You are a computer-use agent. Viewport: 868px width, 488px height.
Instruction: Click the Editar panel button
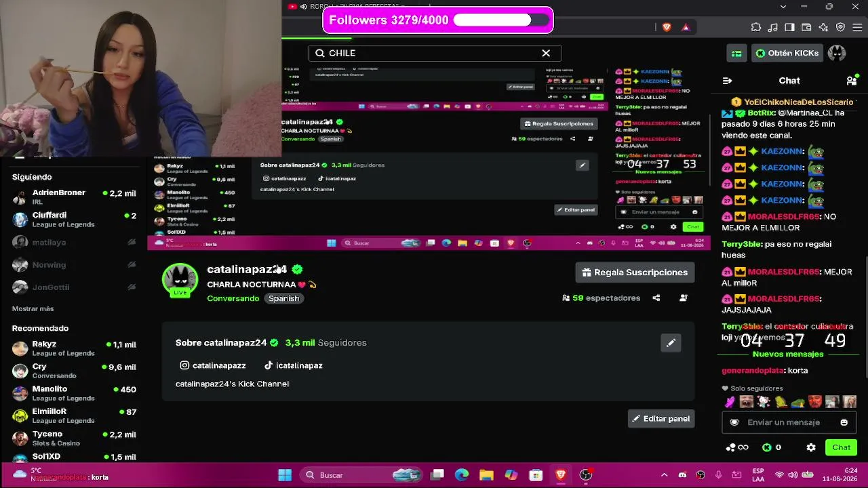[x=661, y=419]
